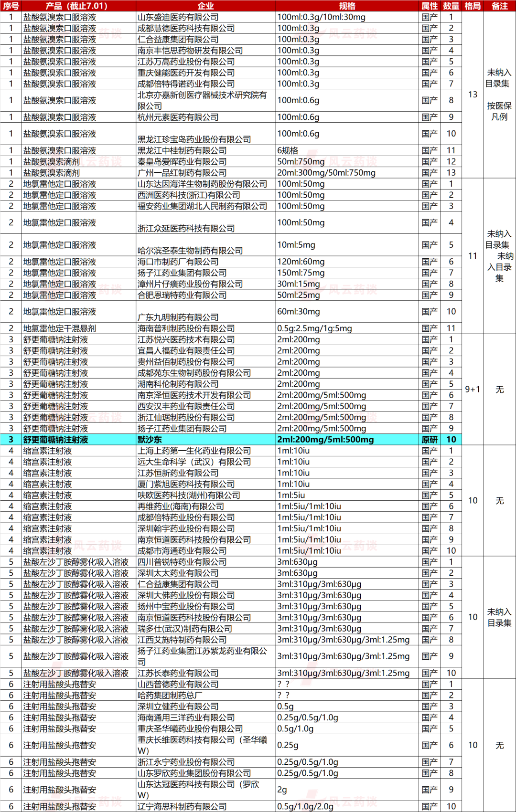Click the cell 浙江众延医药科技有限公司

206,222
